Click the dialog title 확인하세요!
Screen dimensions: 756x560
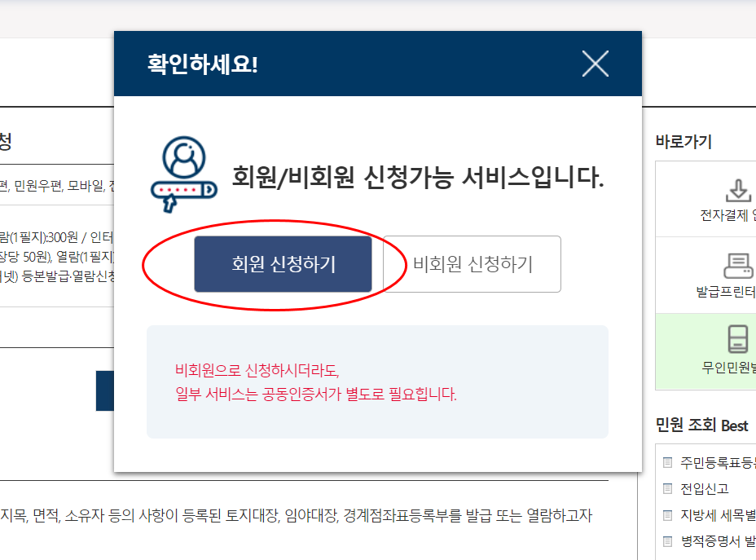(203, 64)
